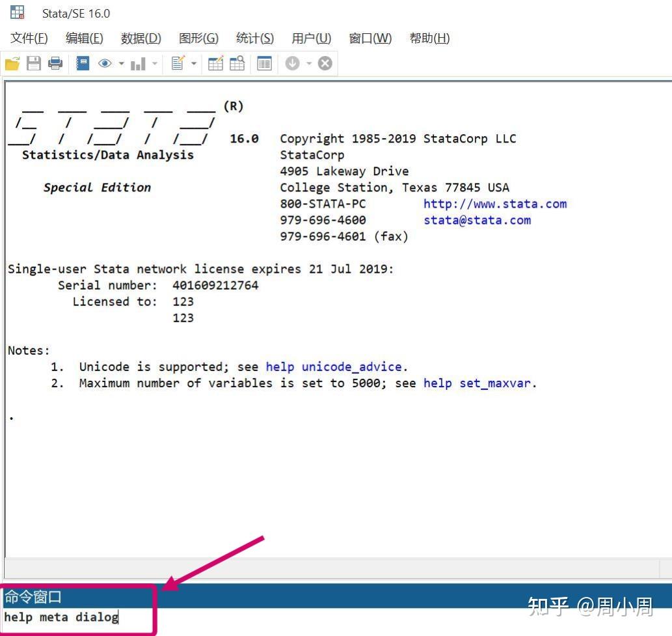Click the Notes: label
The width and height of the screenshot is (672, 636).
coord(29,350)
